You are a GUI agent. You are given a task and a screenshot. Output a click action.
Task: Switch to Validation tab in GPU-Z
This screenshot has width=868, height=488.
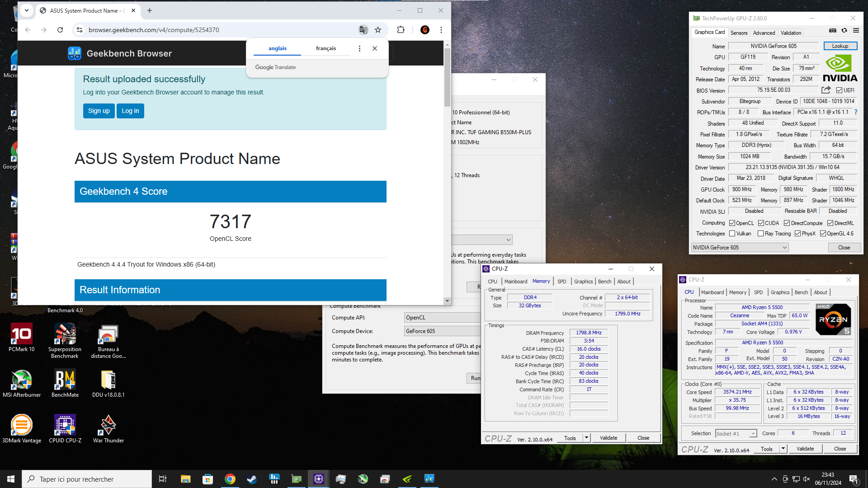tap(791, 33)
